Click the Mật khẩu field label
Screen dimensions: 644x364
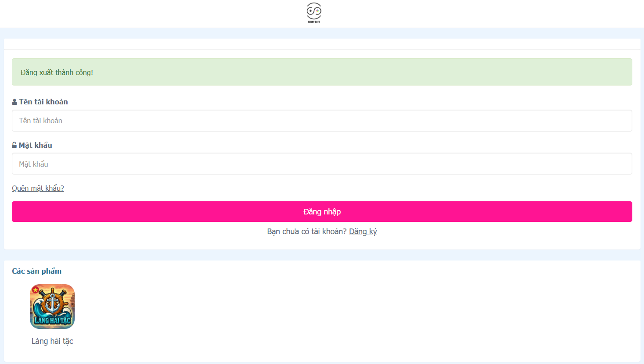click(x=35, y=145)
